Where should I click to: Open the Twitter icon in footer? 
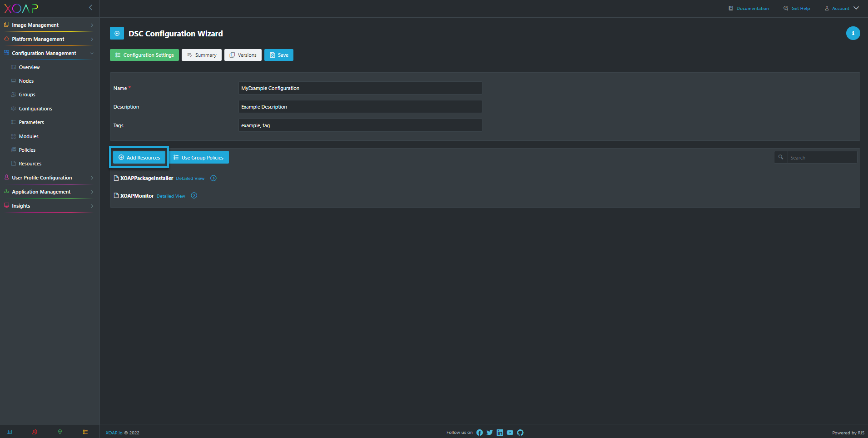click(490, 433)
